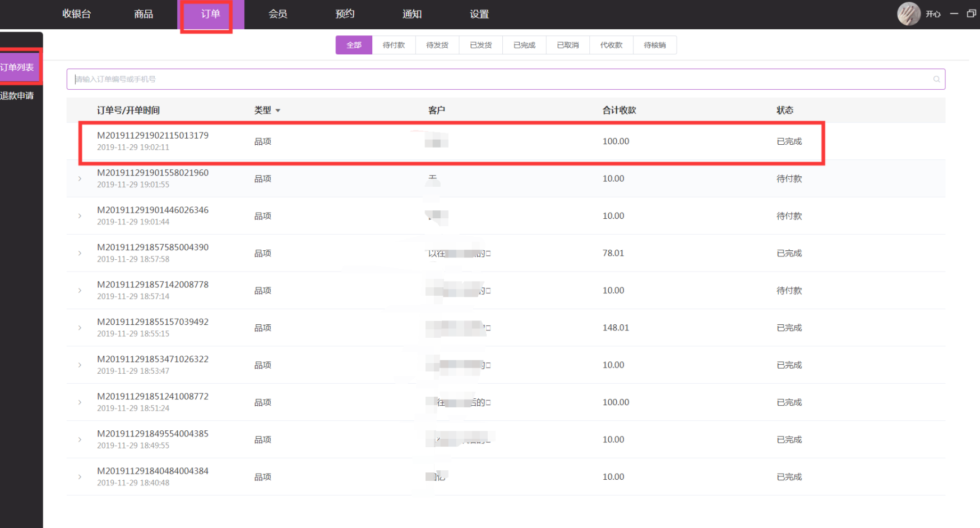The image size is (980, 528).
Task: Open 退款申请 in the sidebar
Action: (x=17, y=96)
